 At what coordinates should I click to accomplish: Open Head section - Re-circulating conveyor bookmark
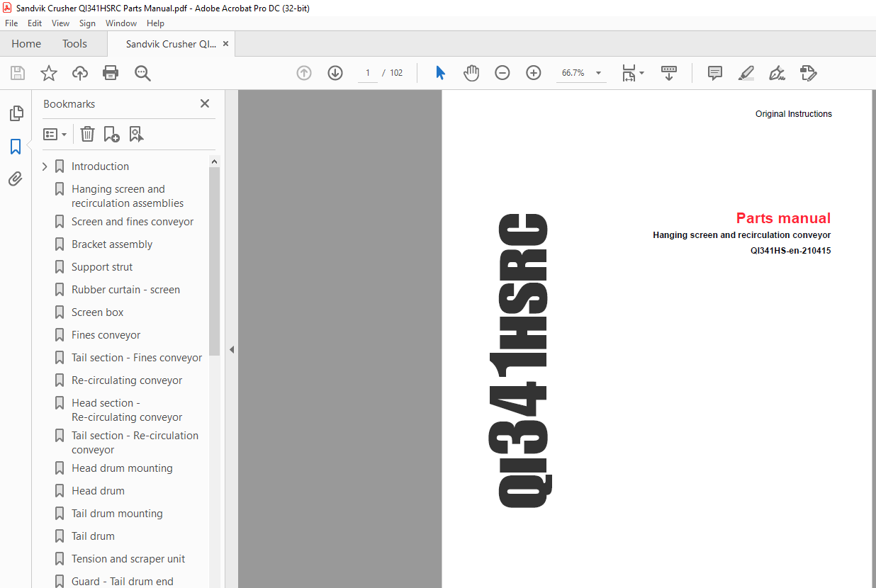(127, 410)
